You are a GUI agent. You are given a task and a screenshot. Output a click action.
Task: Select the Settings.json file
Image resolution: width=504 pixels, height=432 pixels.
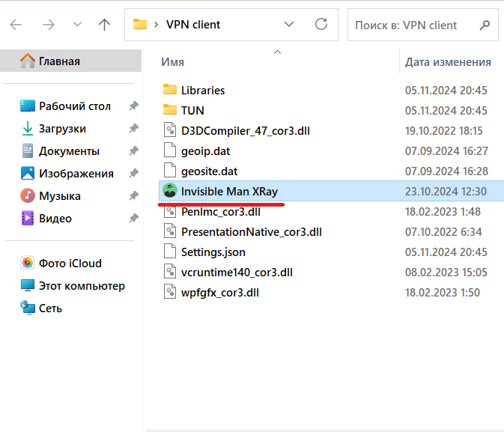213,252
